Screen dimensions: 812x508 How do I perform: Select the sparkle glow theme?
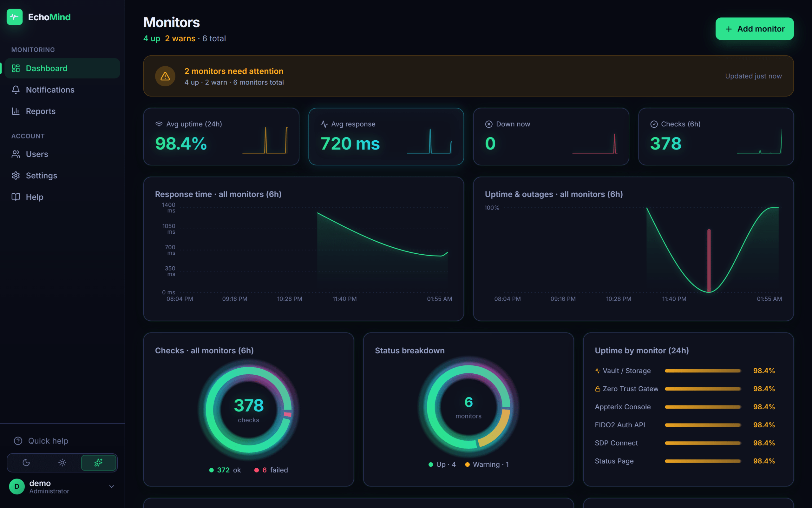pyautogui.click(x=98, y=463)
